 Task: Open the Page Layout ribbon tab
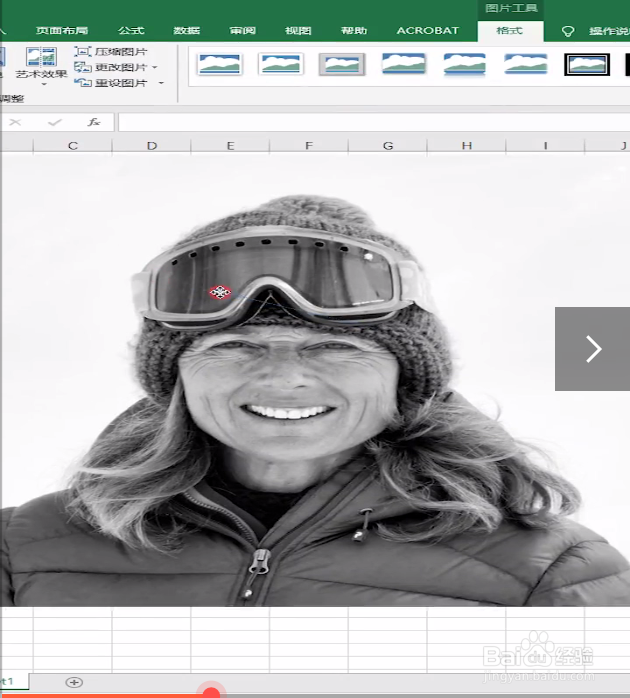[62, 31]
